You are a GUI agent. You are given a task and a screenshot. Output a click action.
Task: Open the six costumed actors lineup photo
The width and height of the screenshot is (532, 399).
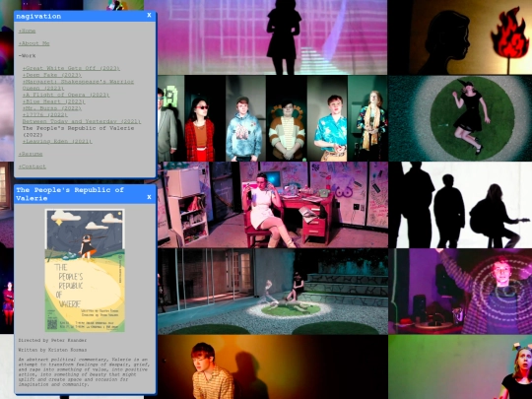pyautogui.click(x=273, y=118)
